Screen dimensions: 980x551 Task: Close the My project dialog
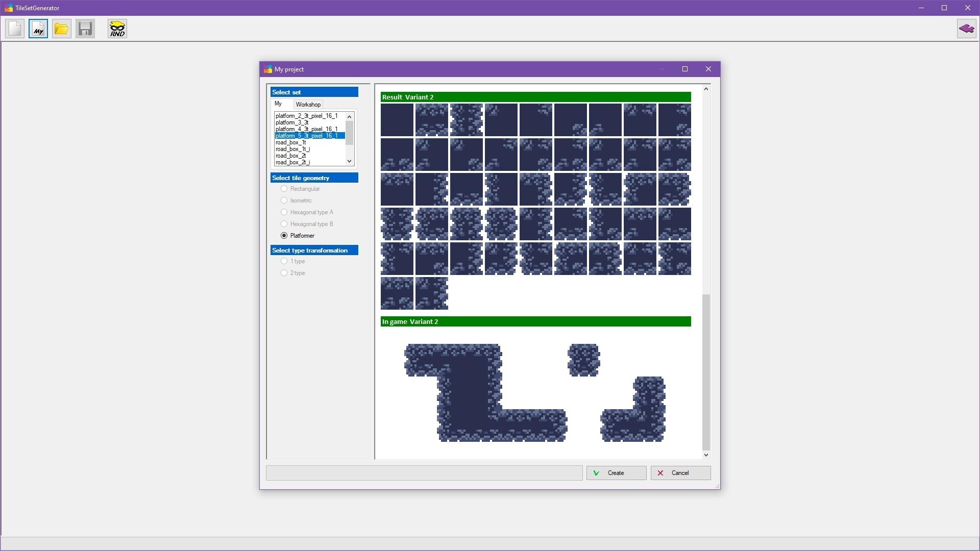pyautogui.click(x=708, y=69)
